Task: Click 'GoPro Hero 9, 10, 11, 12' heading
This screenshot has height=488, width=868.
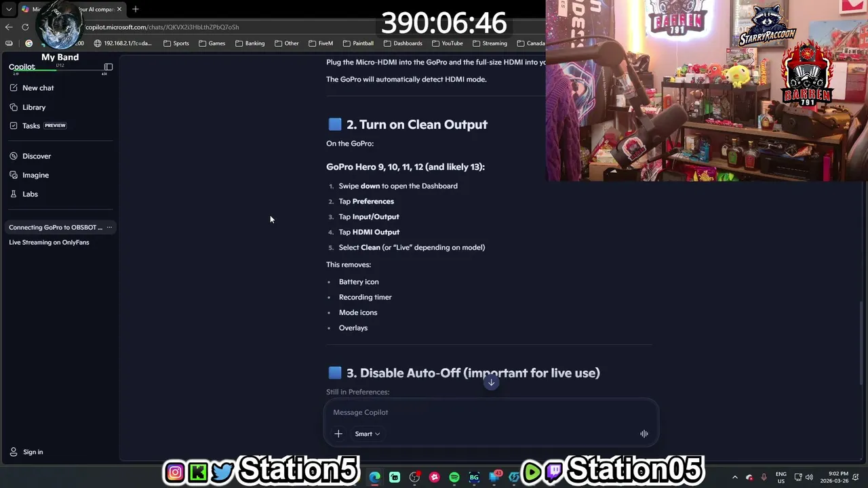Action: point(406,167)
